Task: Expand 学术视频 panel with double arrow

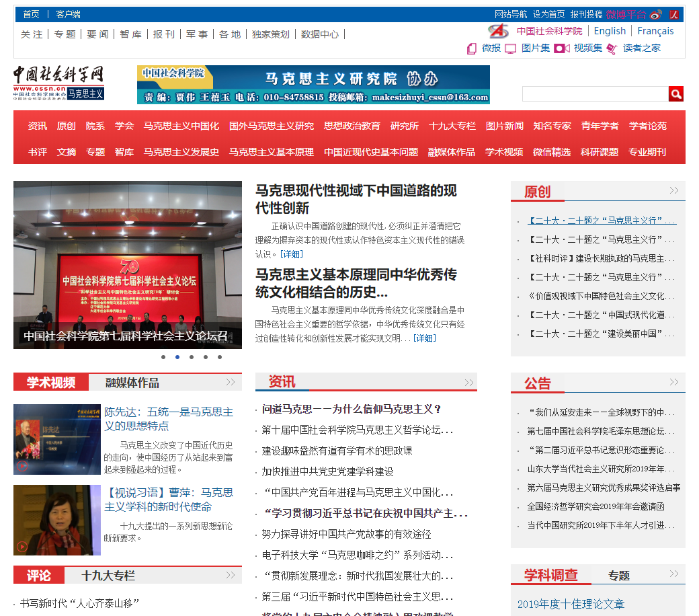Action: pos(231,382)
